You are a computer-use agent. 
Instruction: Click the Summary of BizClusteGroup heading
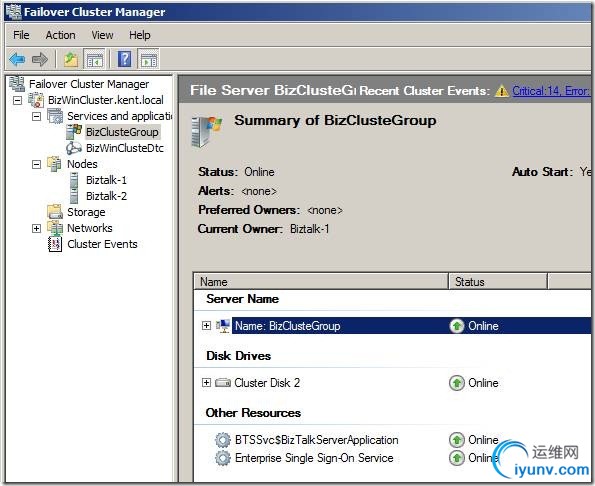coord(335,120)
